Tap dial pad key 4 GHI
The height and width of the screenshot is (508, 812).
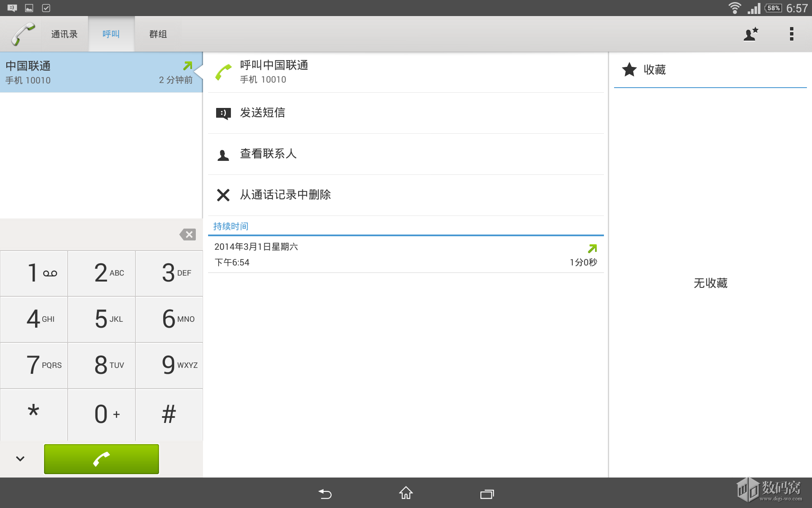(x=34, y=319)
